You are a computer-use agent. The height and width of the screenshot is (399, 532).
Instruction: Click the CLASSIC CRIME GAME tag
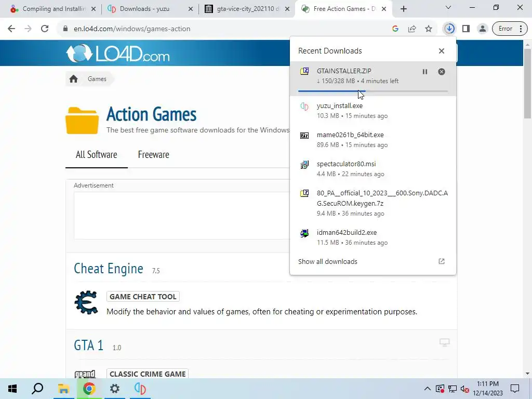tap(148, 374)
